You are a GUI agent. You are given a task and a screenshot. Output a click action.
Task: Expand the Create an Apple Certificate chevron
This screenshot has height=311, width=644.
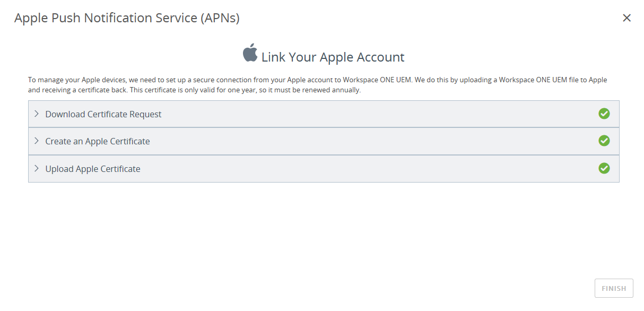[x=37, y=141]
